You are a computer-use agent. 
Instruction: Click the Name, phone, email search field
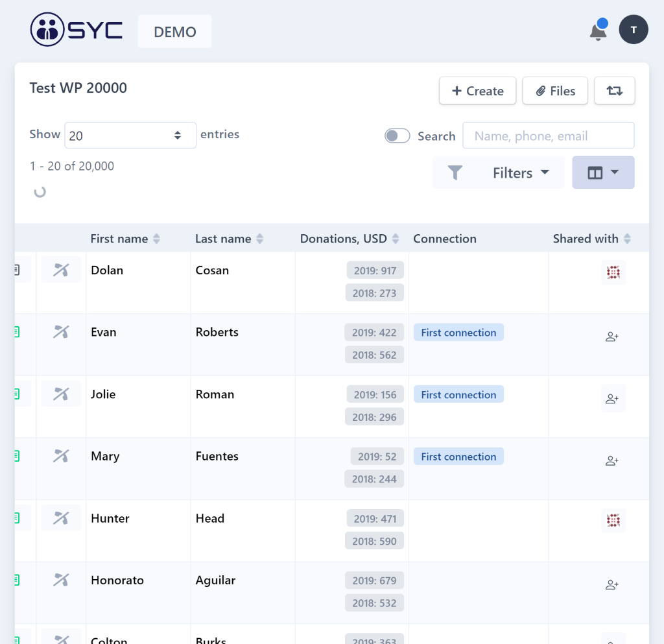(548, 136)
